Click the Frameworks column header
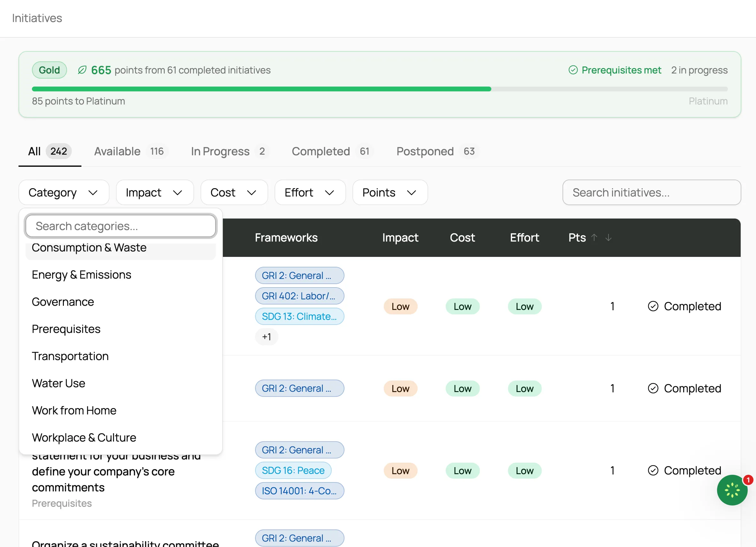756x547 pixels. point(286,237)
